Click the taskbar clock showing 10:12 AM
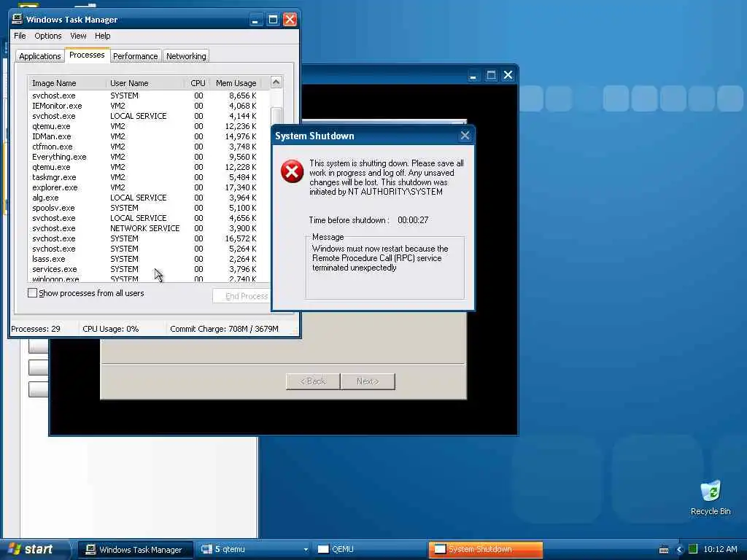This screenshot has height=560, width=747. [x=720, y=550]
